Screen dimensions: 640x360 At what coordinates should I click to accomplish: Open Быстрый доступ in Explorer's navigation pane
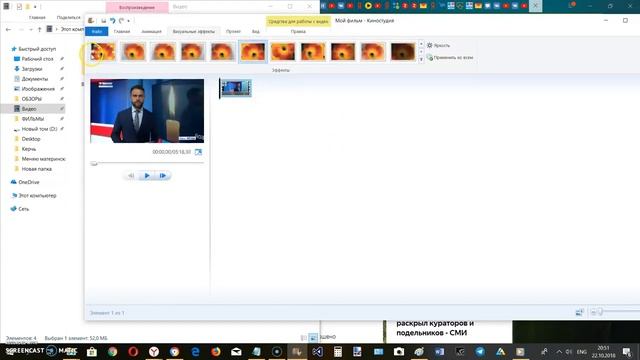click(x=37, y=49)
